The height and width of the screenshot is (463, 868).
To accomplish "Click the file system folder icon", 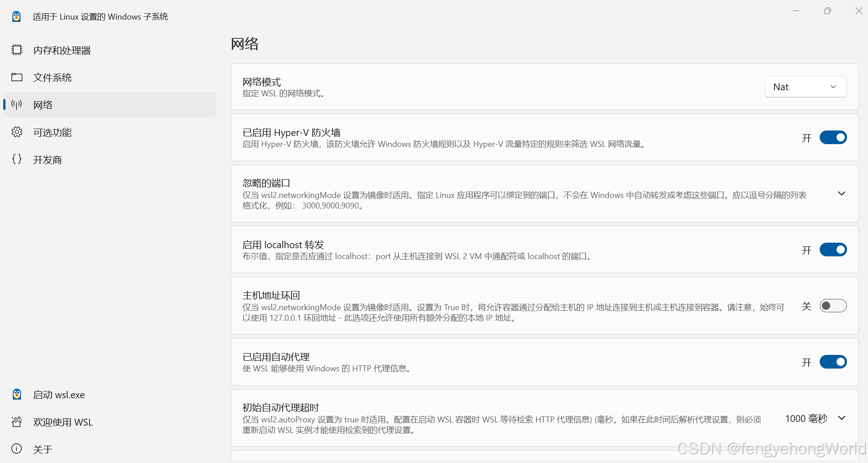I will [17, 77].
